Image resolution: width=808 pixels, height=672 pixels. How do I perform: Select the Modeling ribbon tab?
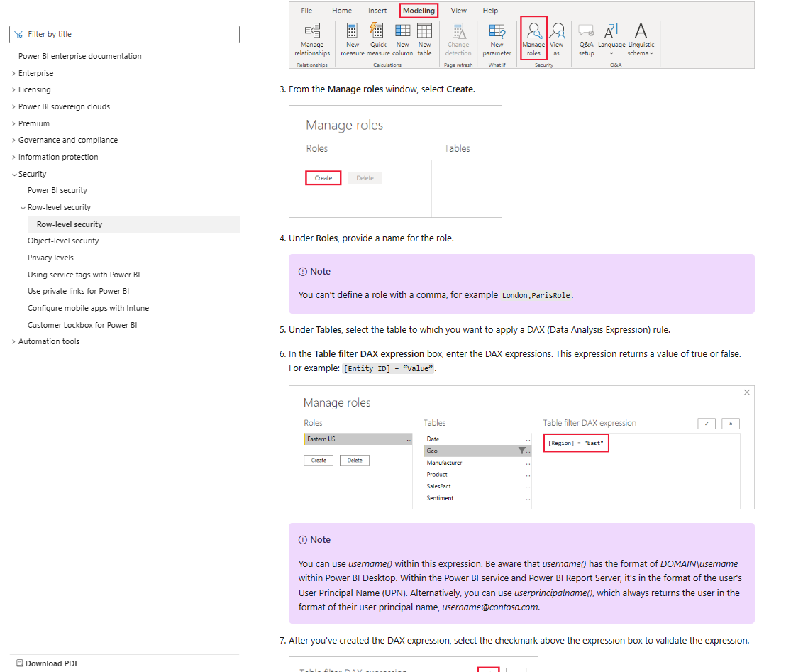click(419, 11)
